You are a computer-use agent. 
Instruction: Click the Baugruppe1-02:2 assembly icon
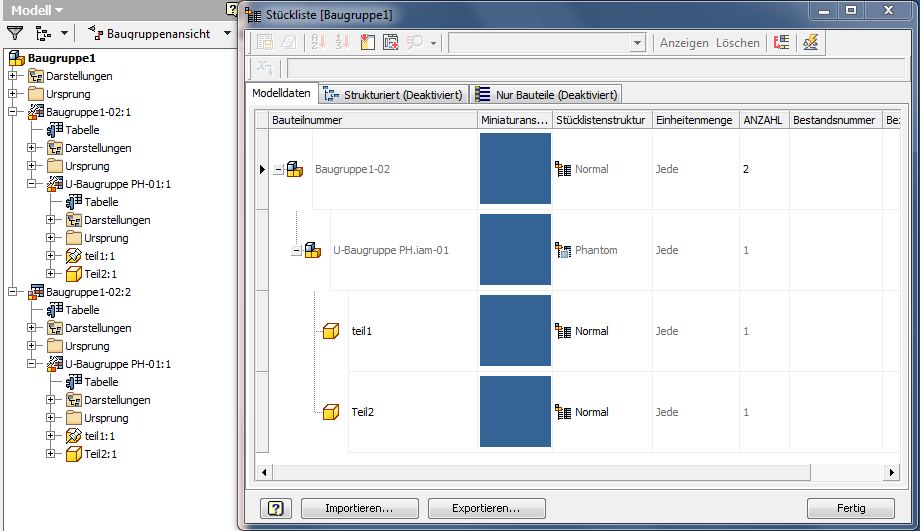click(36, 292)
